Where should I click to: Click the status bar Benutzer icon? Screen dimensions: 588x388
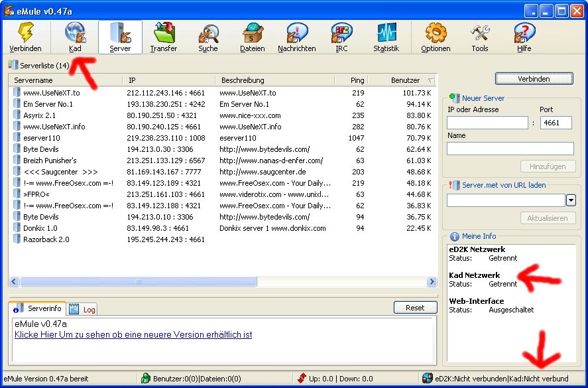coord(146,378)
